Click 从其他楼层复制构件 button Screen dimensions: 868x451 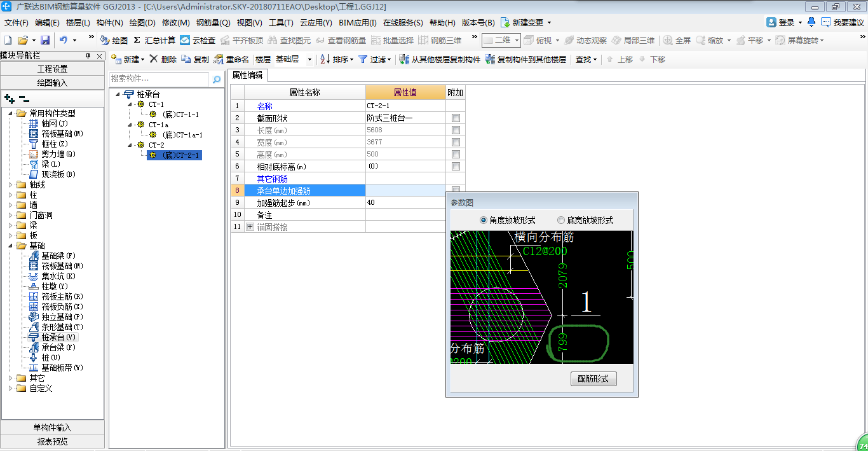[x=440, y=59]
